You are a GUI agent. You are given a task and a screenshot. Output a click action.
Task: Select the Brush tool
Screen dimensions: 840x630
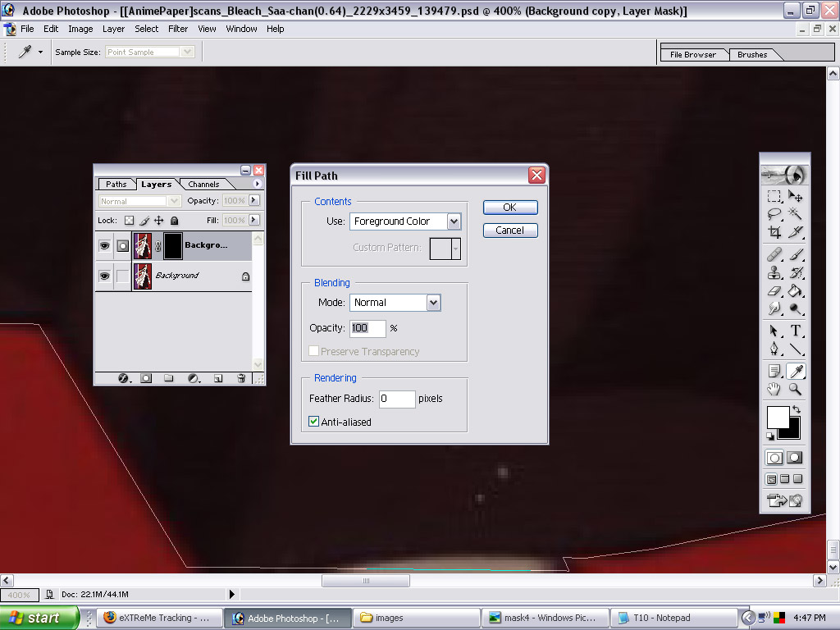click(796, 255)
